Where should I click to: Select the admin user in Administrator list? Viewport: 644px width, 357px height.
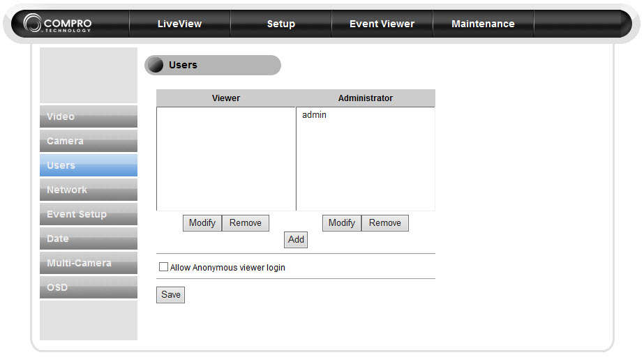pos(314,115)
